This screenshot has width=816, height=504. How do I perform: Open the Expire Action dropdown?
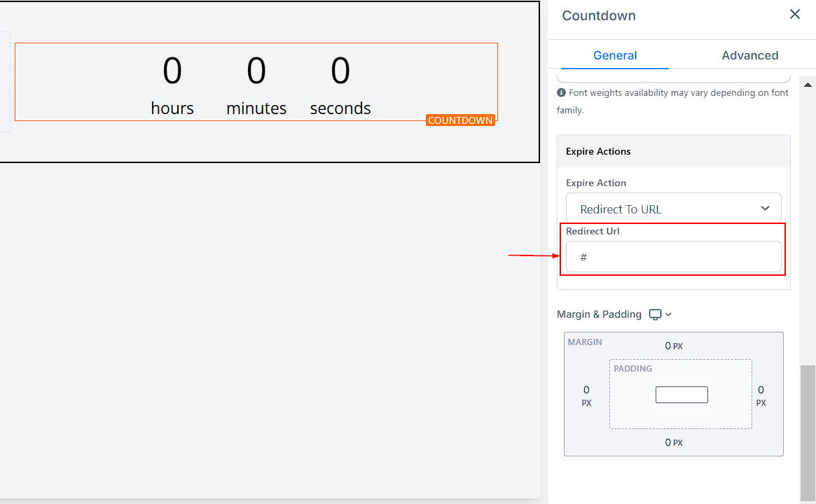(673, 209)
